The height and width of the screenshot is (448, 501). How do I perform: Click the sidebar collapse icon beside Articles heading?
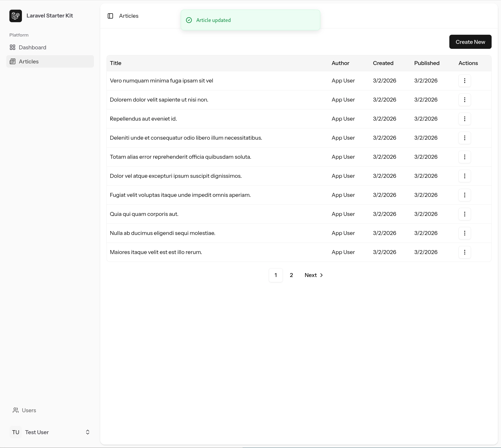pos(110,16)
